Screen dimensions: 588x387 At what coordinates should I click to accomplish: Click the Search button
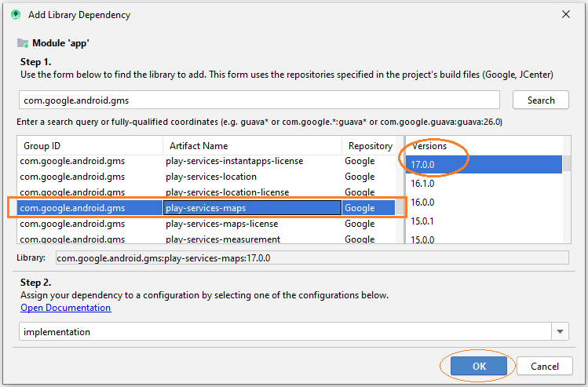click(x=540, y=100)
